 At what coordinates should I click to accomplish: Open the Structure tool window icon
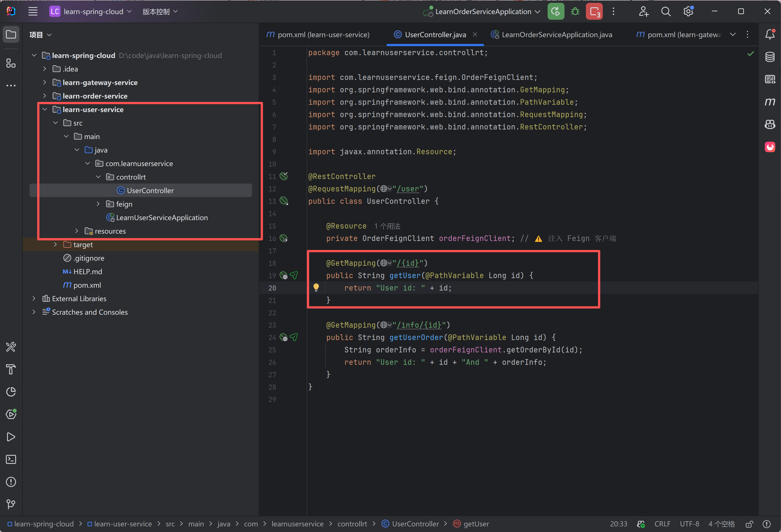coord(11,63)
